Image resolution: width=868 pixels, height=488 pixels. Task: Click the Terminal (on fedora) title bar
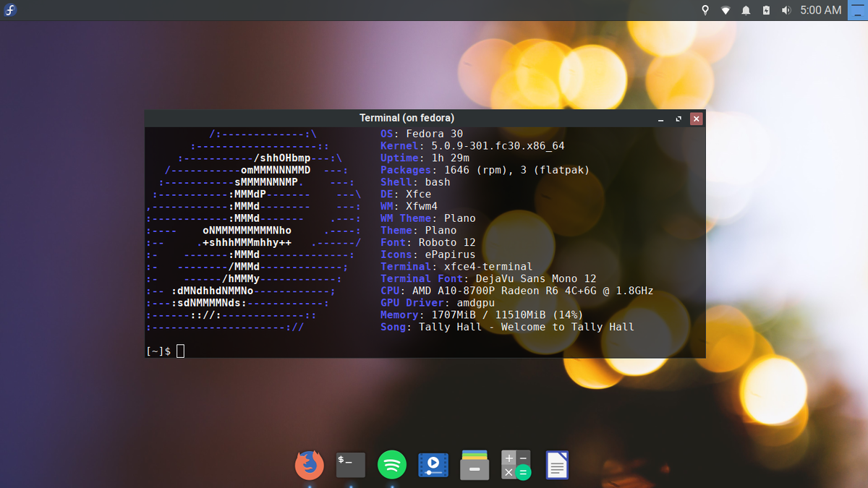[407, 118]
